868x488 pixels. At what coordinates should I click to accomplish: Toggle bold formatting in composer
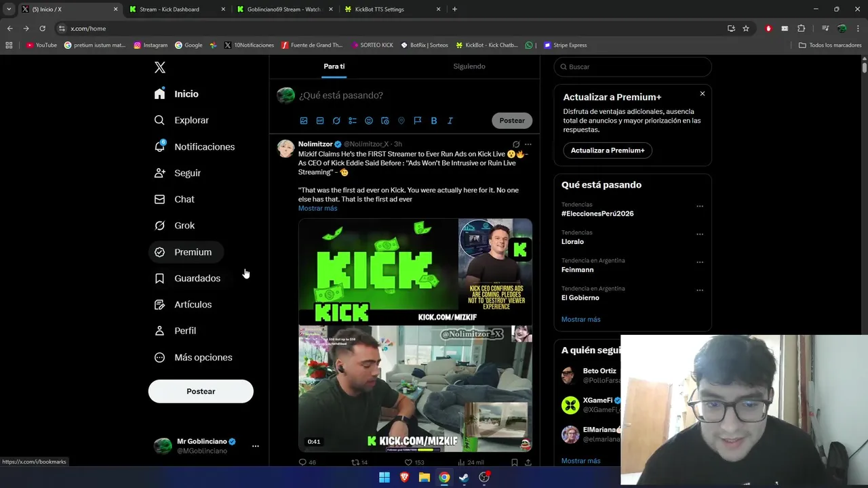434,121
